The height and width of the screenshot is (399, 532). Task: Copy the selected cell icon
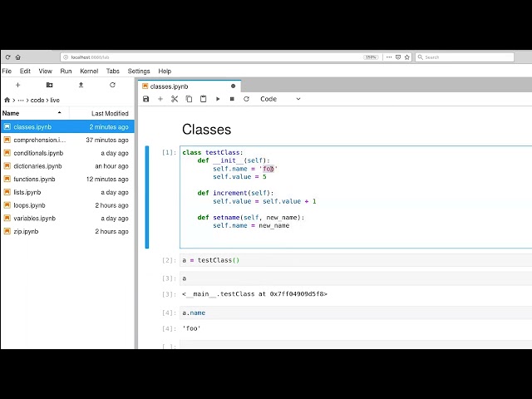189,99
